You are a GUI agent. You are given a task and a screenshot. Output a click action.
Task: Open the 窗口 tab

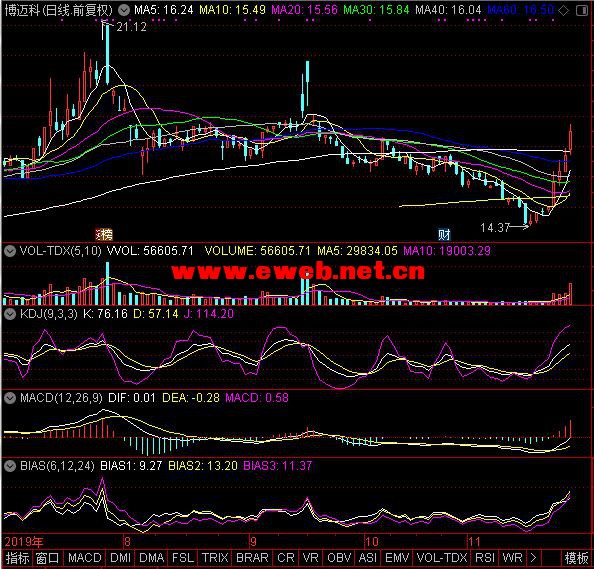point(47,558)
